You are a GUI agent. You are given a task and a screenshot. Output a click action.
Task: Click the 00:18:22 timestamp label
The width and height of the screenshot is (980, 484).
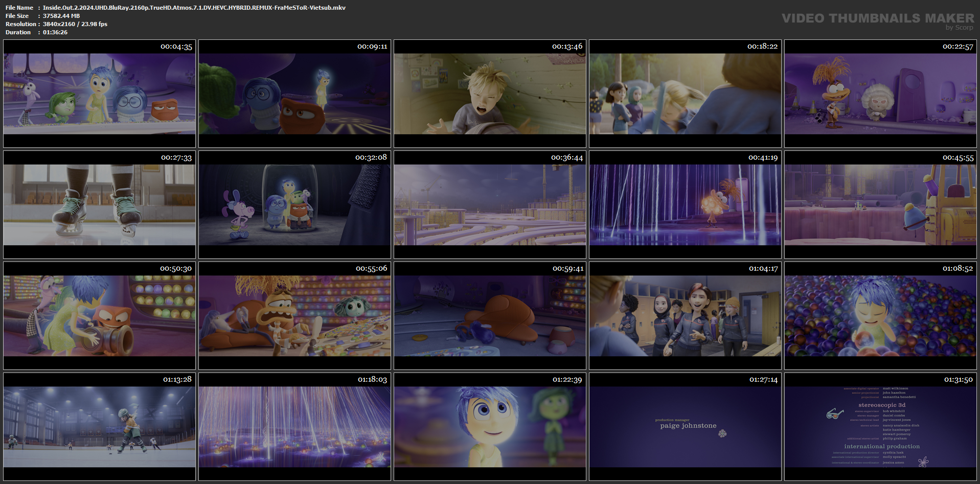point(763,47)
